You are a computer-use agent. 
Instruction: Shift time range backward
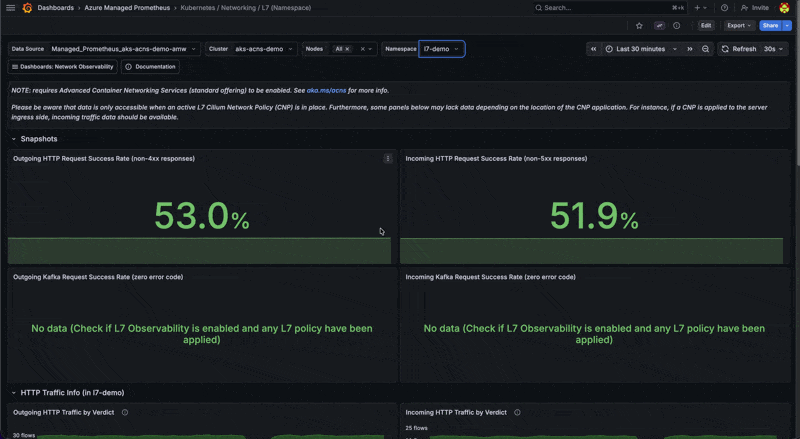[x=593, y=49]
